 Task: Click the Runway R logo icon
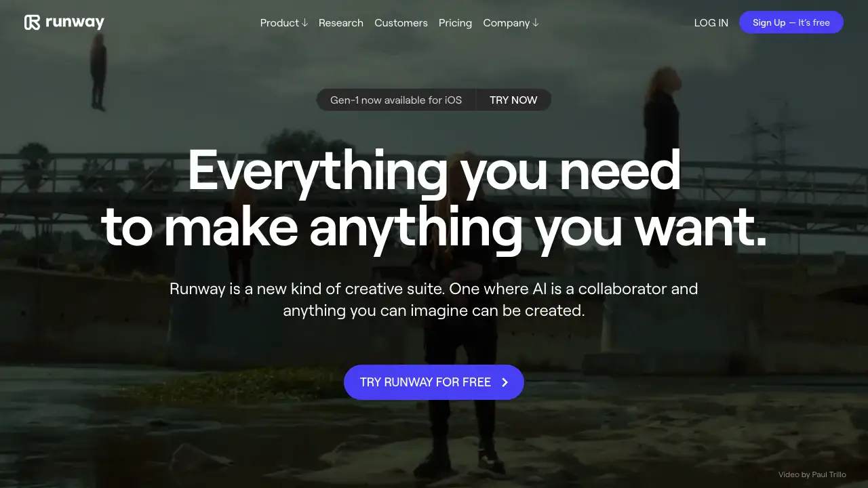[32, 22]
